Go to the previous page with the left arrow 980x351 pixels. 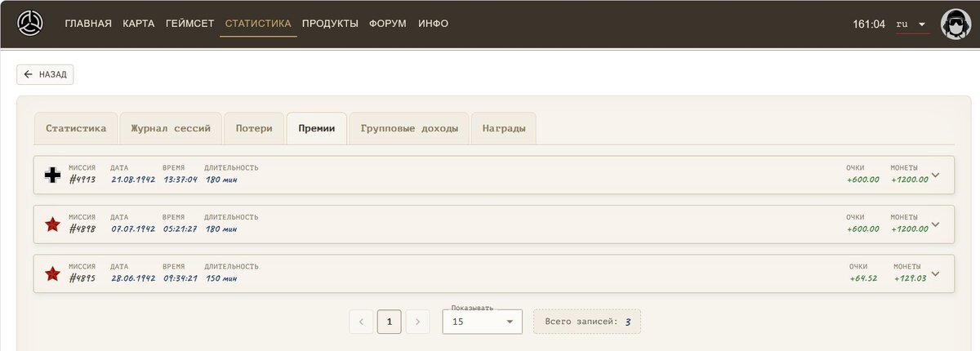coord(361,322)
